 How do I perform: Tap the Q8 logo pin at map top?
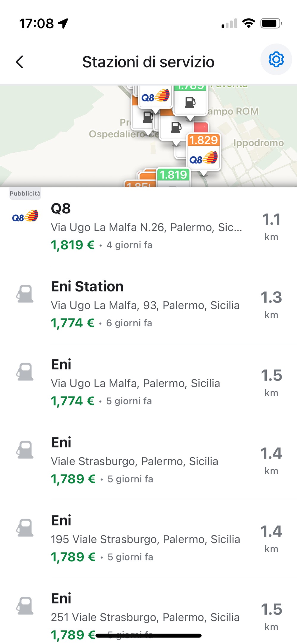pos(155,96)
